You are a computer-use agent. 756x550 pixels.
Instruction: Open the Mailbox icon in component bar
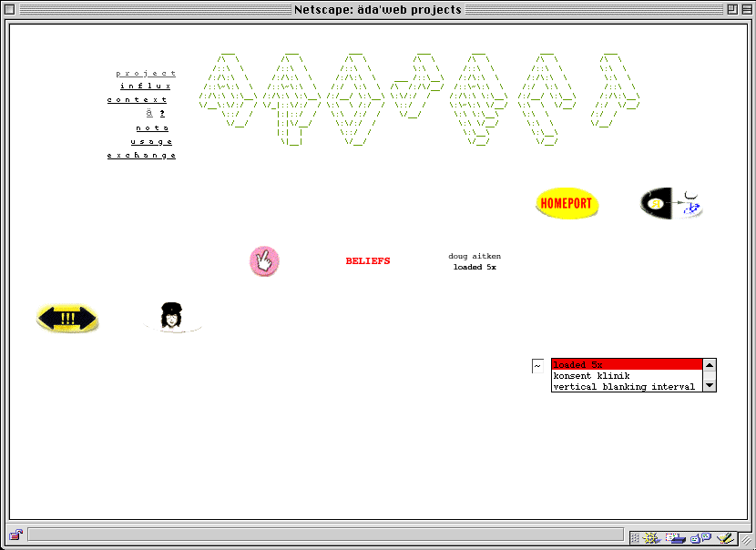(x=674, y=537)
